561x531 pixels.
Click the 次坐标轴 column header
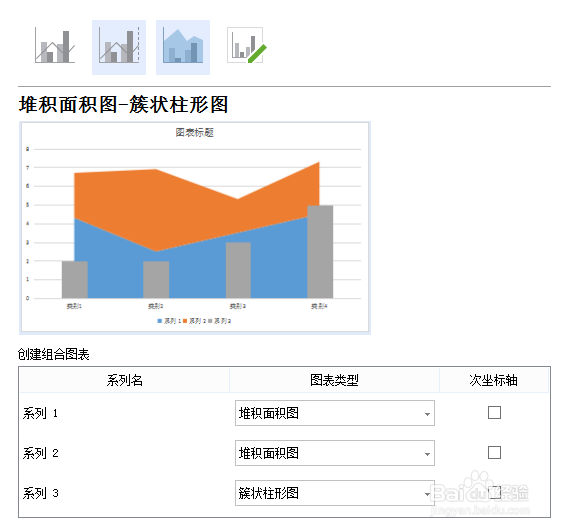click(x=494, y=380)
